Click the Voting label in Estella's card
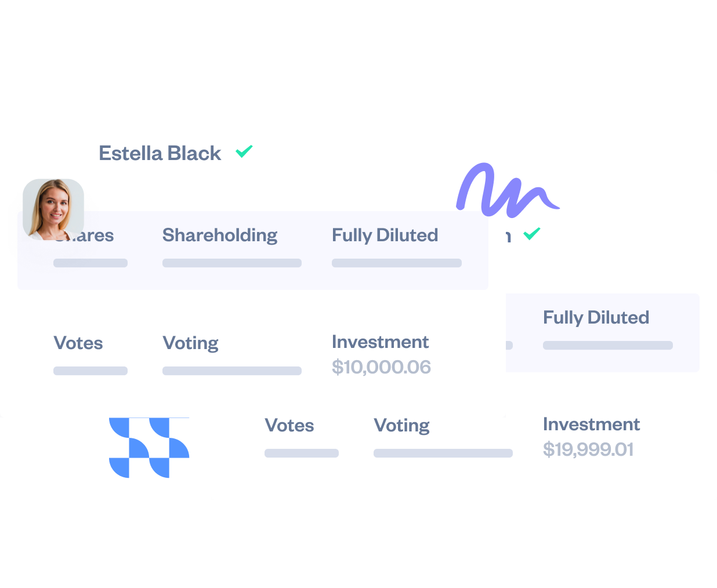This screenshot has width=717, height=588. (x=190, y=343)
